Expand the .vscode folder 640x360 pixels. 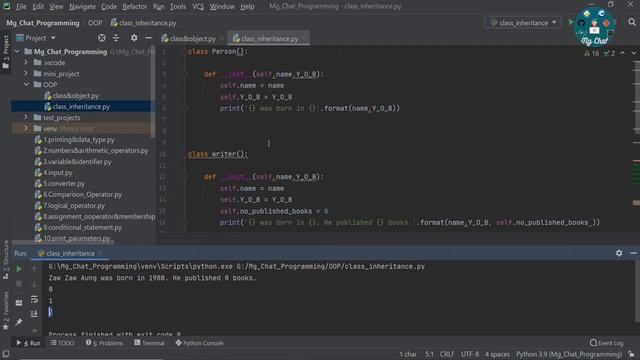point(26,62)
